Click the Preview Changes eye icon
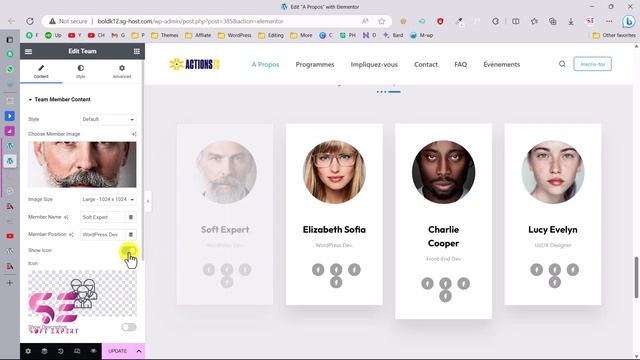 93,351
